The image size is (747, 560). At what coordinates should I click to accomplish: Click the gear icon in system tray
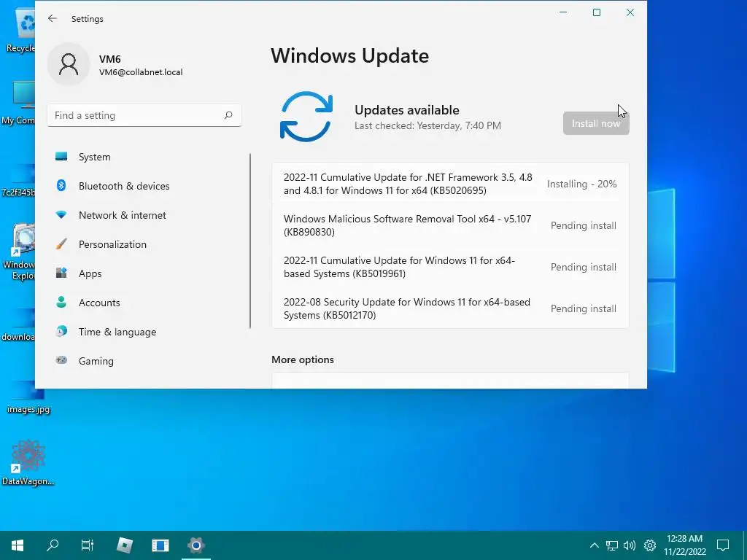[x=650, y=545]
